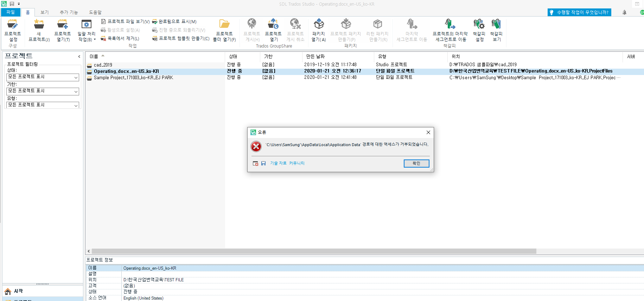Sort by 서버 column header
644x301 pixels.
[x=633, y=56]
